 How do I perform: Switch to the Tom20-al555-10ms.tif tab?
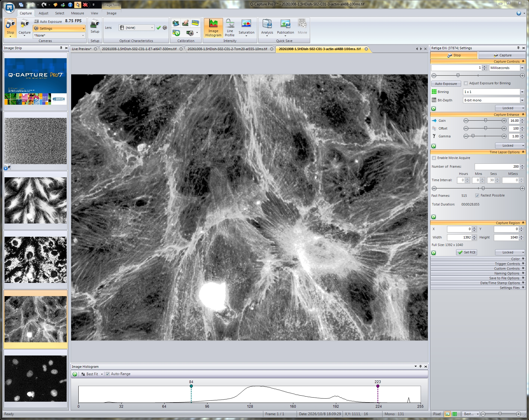(227, 49)
